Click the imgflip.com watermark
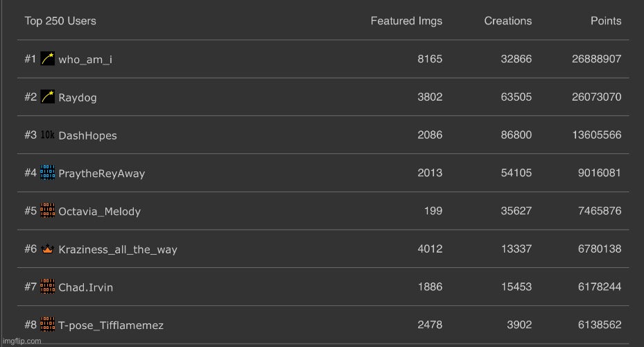644x347 pixels. click(21, 341)
